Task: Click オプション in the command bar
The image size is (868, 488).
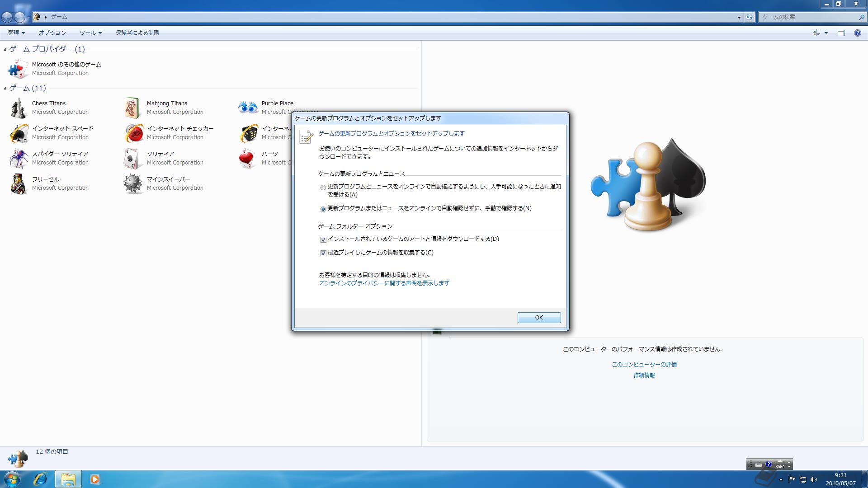Action: pyautogui.click(x=52, y=33)
